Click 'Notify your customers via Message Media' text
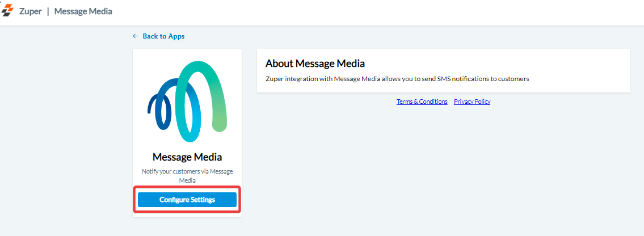This screenshot has height=236, width=644. click(x=187, y=176)
